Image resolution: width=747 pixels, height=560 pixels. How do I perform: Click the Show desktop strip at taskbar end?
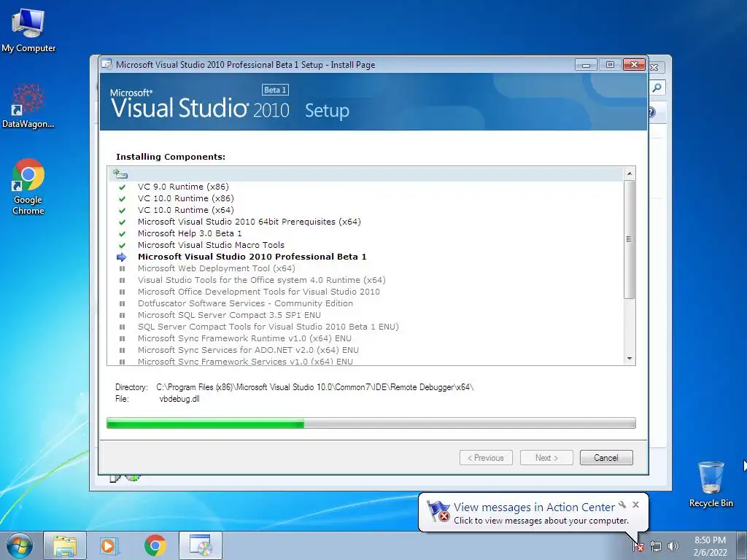[x=742, y=545]
